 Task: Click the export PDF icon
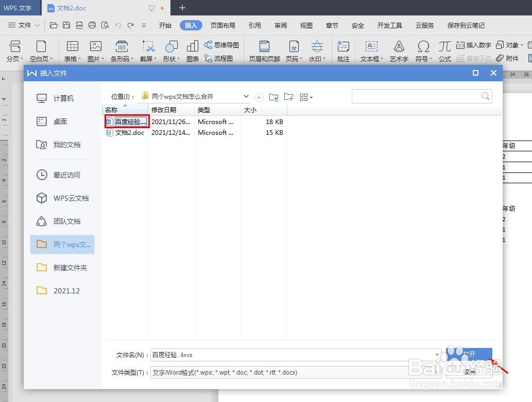click(x=79, y=25)
